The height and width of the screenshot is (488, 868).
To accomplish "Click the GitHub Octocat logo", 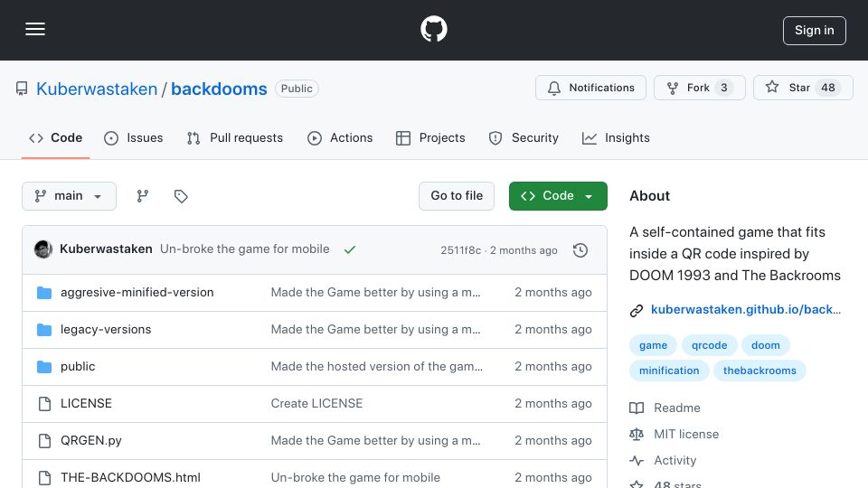I will click(x=433, y=29).
